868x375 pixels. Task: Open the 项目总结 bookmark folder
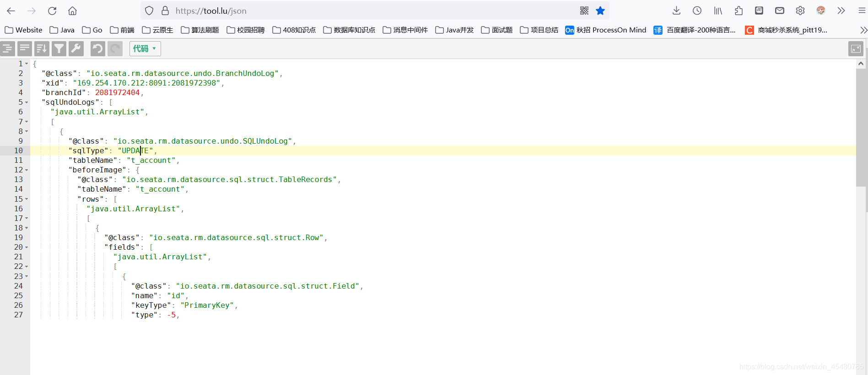tap(539, 30)
